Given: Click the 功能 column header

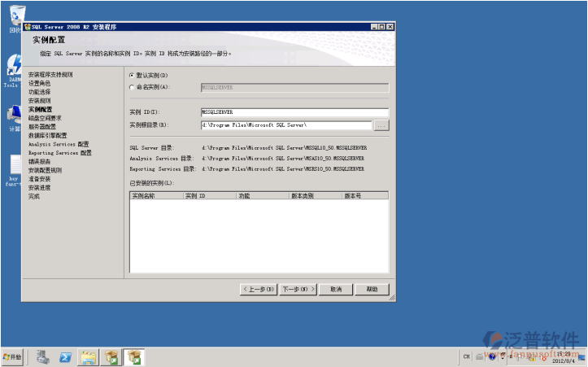Looking at the screenshot, I should click(263, 196).
